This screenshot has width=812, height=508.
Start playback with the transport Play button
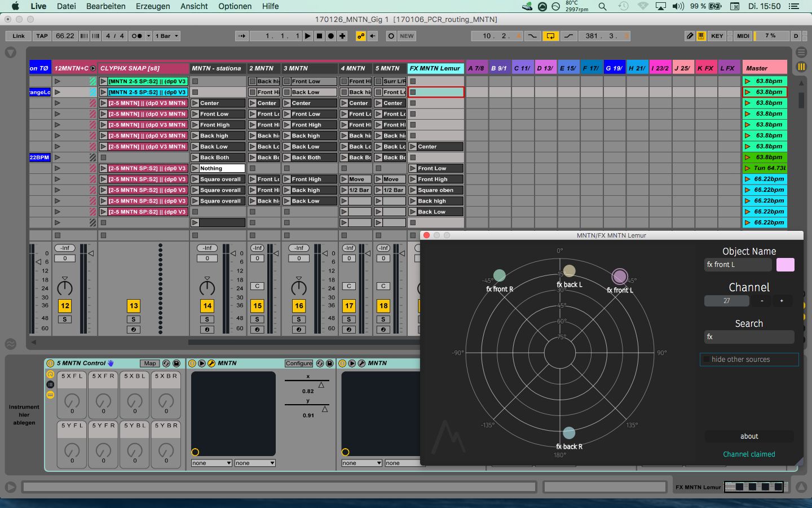point(308,36)
